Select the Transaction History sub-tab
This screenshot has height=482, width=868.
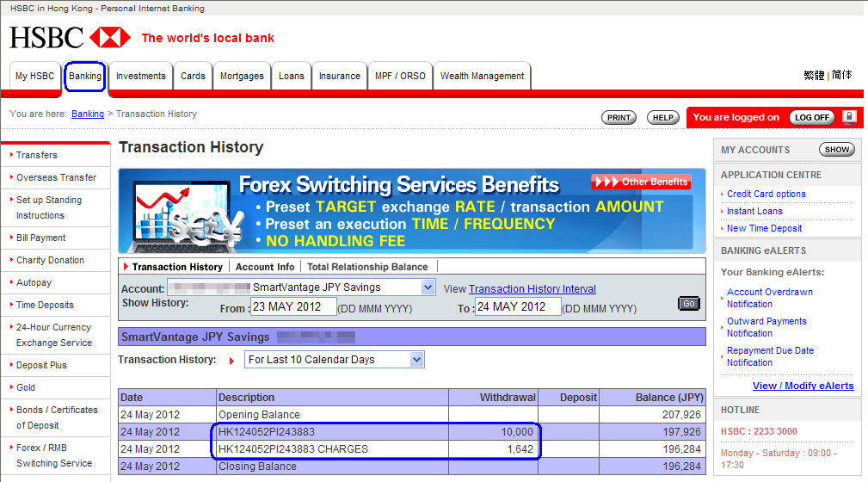[177, 267]
